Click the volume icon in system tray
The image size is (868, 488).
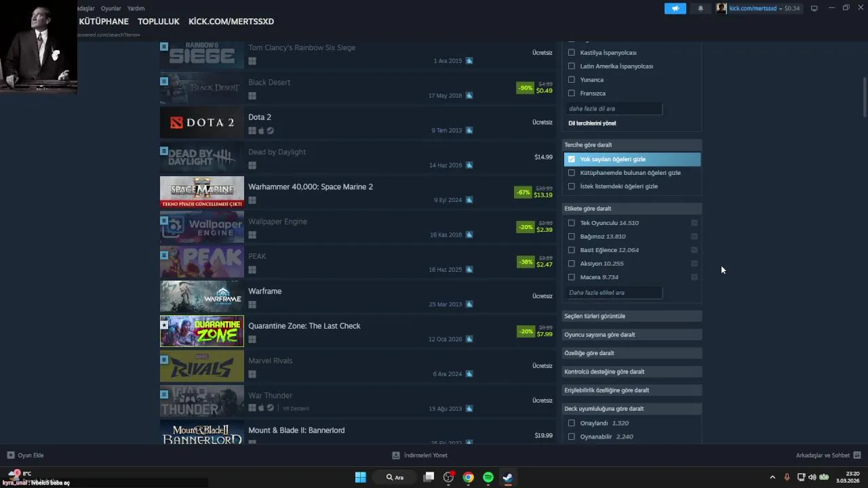(x=812, y=477)
